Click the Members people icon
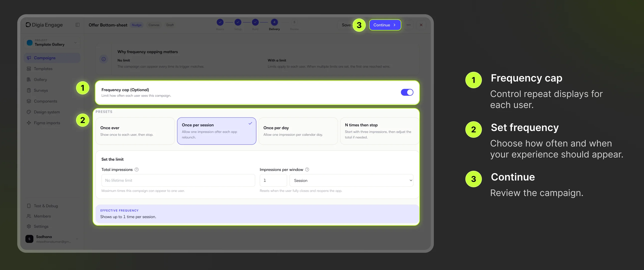This screenshot has width=644, height=270. [x=29, y=216]
